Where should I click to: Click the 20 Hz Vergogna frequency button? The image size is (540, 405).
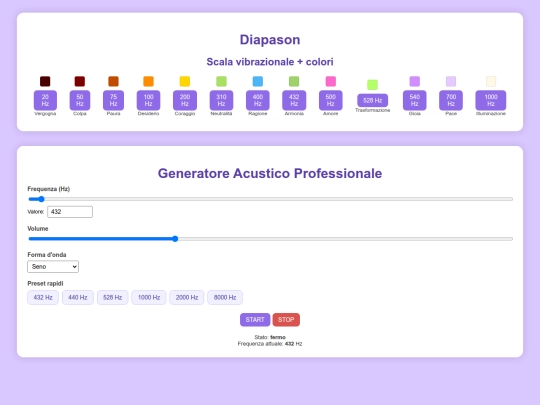pos(45,100)
